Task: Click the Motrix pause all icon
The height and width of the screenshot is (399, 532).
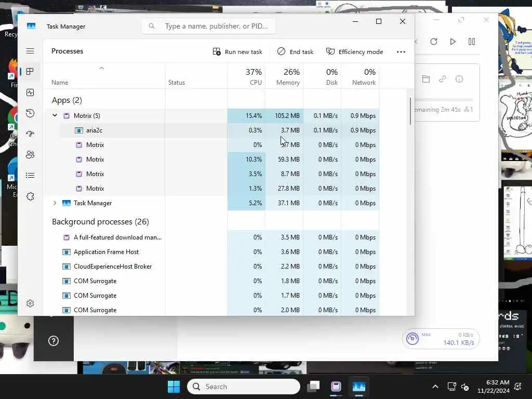Action: click(472, 42)
